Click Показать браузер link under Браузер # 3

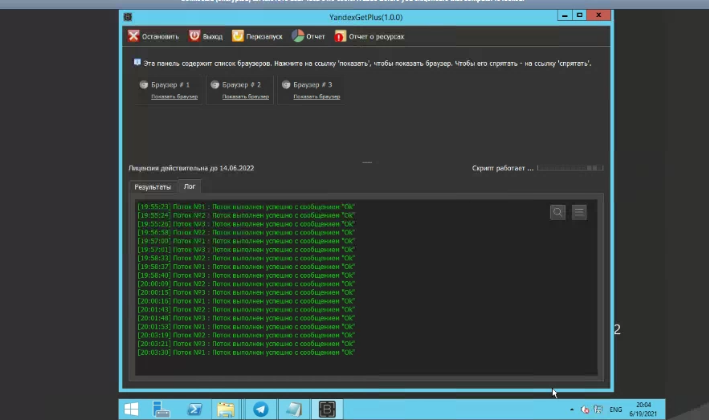tap(317, 96)
